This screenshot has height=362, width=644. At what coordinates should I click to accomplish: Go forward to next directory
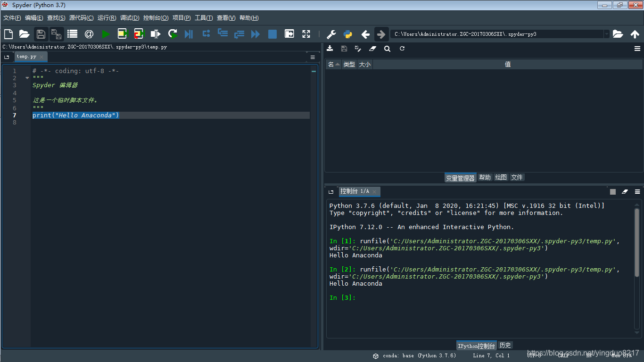[381, 34]
